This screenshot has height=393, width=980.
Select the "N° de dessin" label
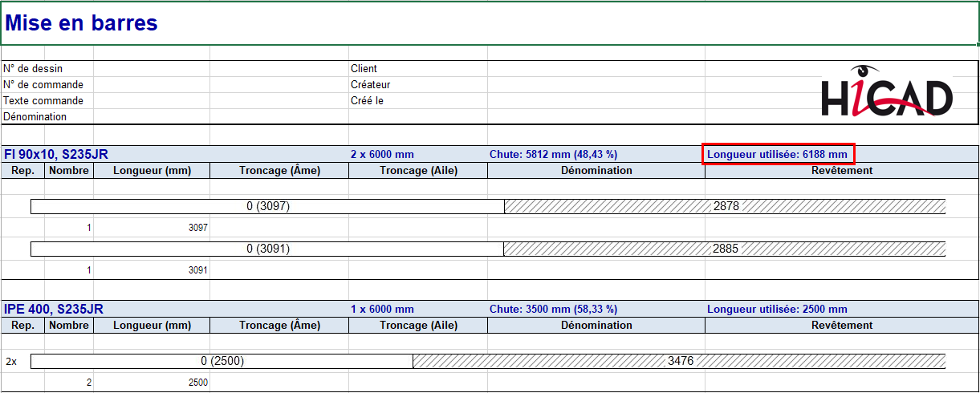33,69
